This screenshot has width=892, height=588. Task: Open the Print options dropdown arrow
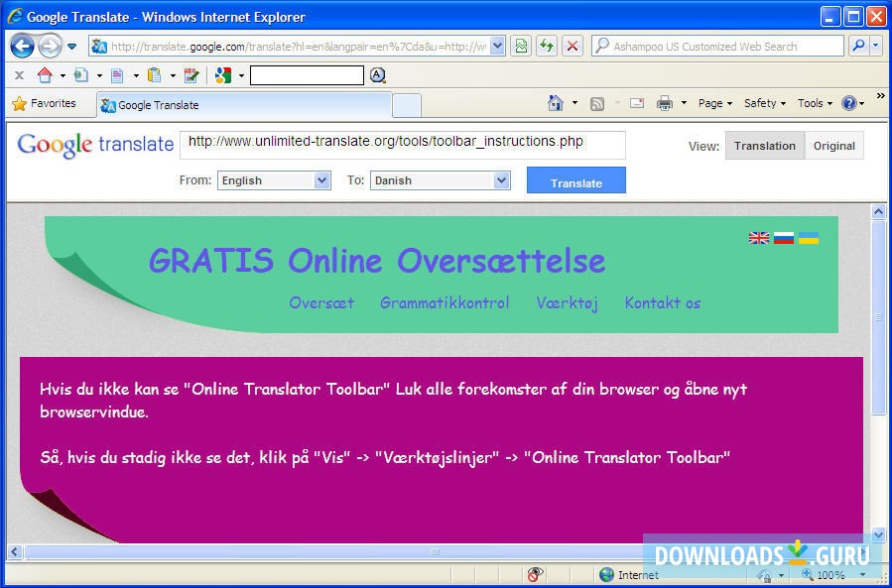click(684, 103)
